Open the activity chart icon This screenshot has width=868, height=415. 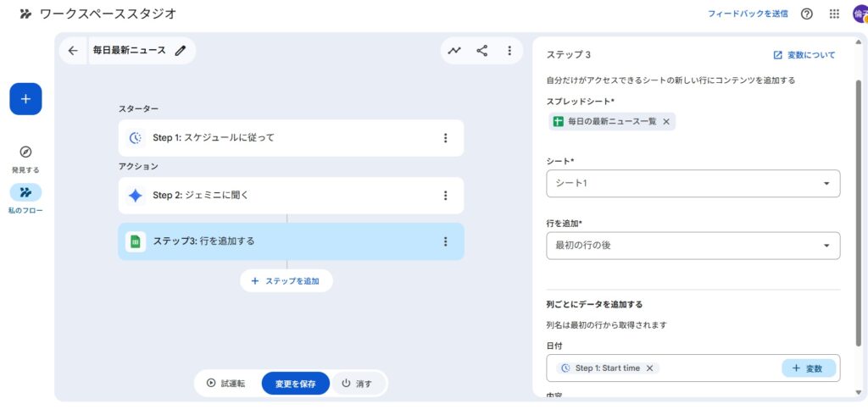click(x=455, y=51)
